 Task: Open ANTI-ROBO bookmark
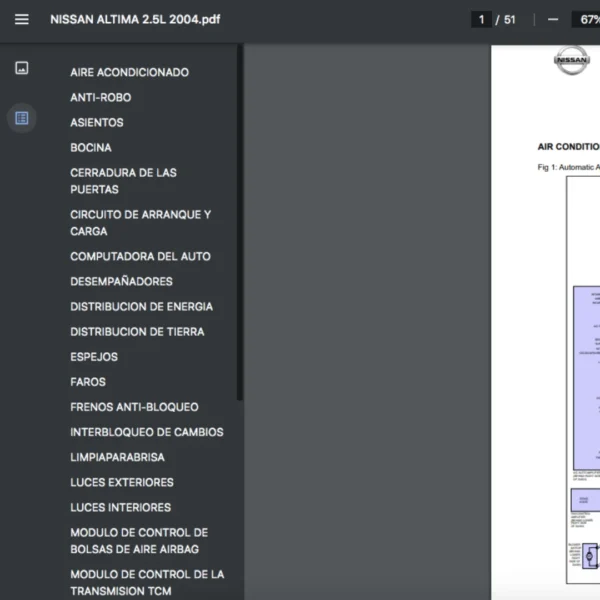click(x=101, y=98)
